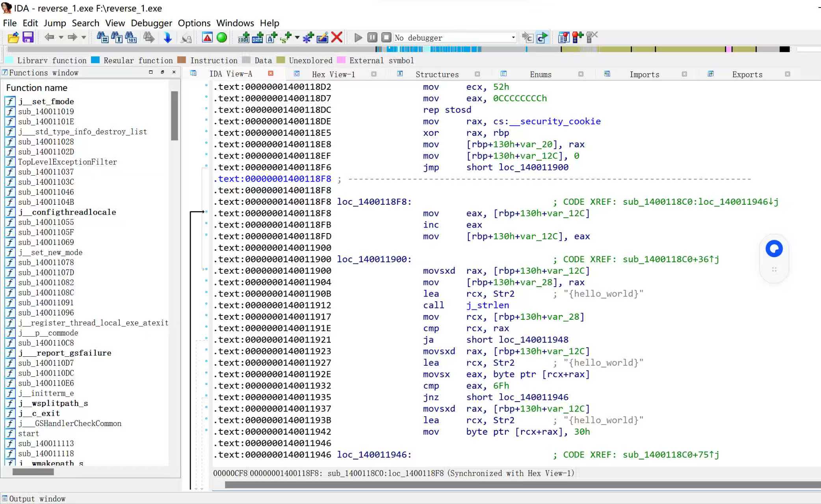This screenshot has height=504, width=821.
Task: Select TopLevelExceptionFilter in the functions list
Action: [x=67, y=162]
